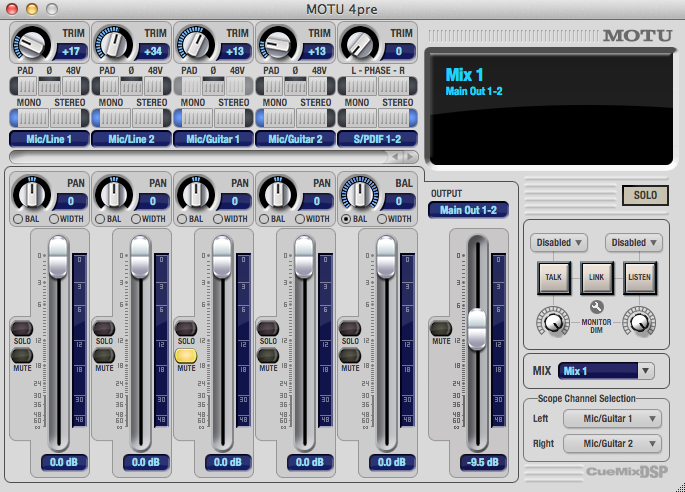Image resolution: width=685 pixels, height=492 pixels.
Task: Solo the Mic/Guitar 1 channel
Action: (x=186, y=328)
